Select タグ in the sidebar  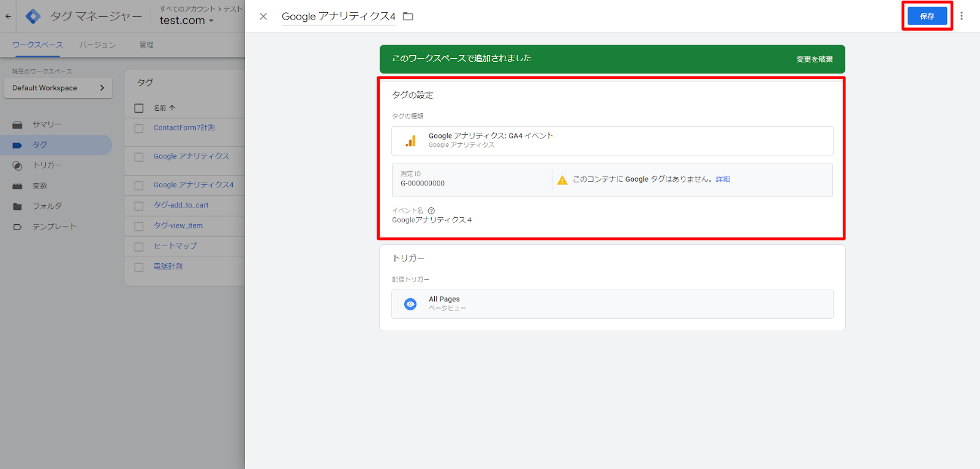point(56,145)
